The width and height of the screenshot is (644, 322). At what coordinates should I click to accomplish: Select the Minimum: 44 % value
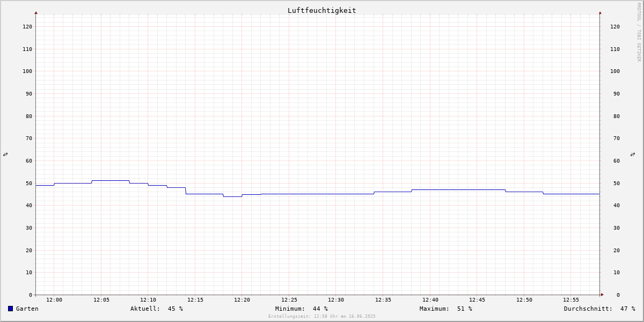coord(302,309)
